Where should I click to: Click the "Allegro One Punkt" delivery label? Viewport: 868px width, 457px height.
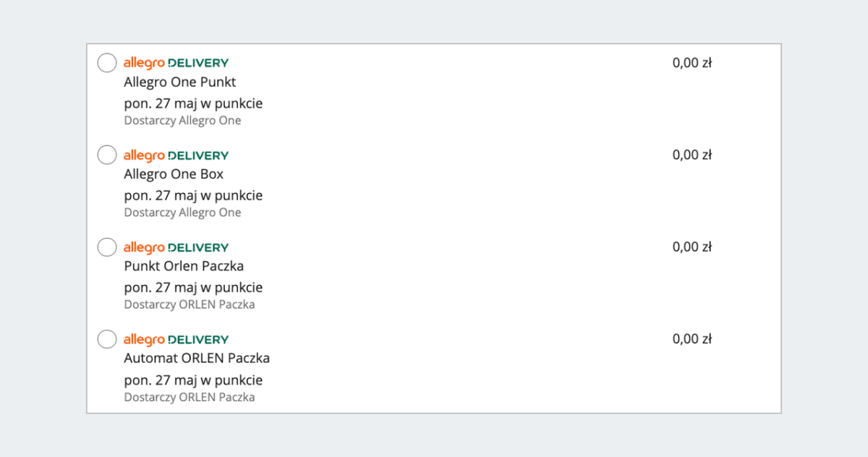point(180,82)
